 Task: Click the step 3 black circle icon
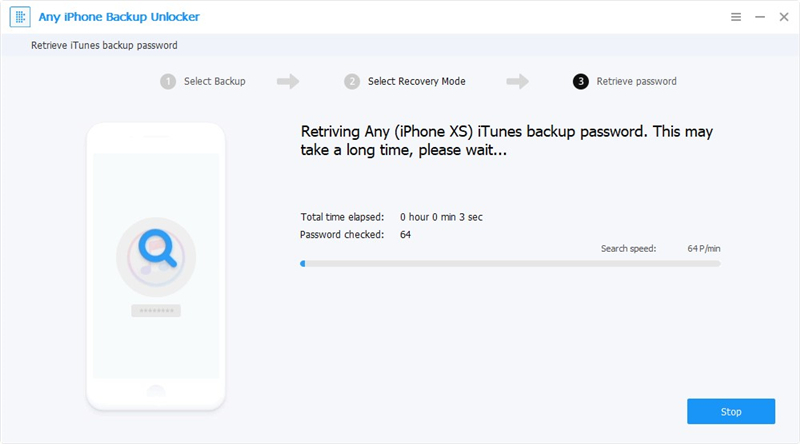point(581,82)
